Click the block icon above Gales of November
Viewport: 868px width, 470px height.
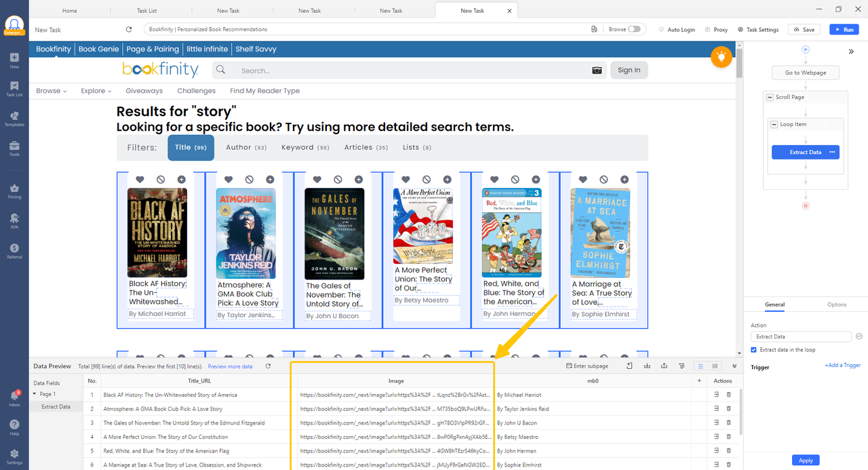(x=338, y=179)
